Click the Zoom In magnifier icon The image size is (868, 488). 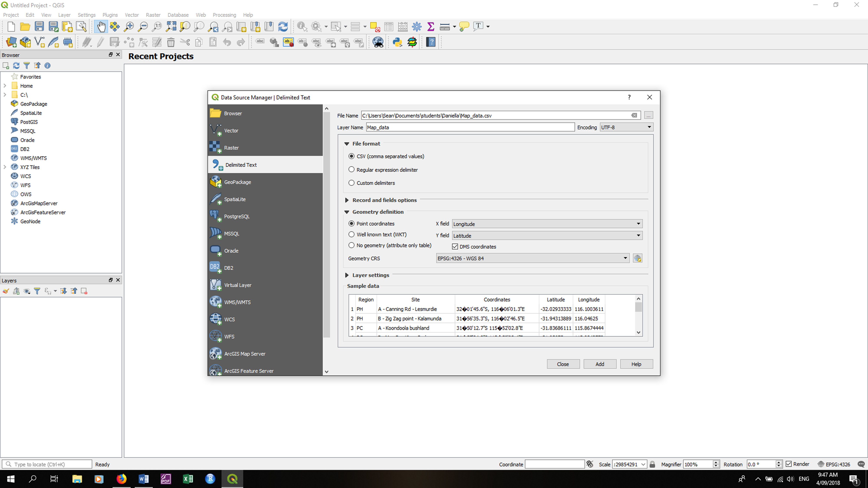pyautogui.click(x=129, y=26)
